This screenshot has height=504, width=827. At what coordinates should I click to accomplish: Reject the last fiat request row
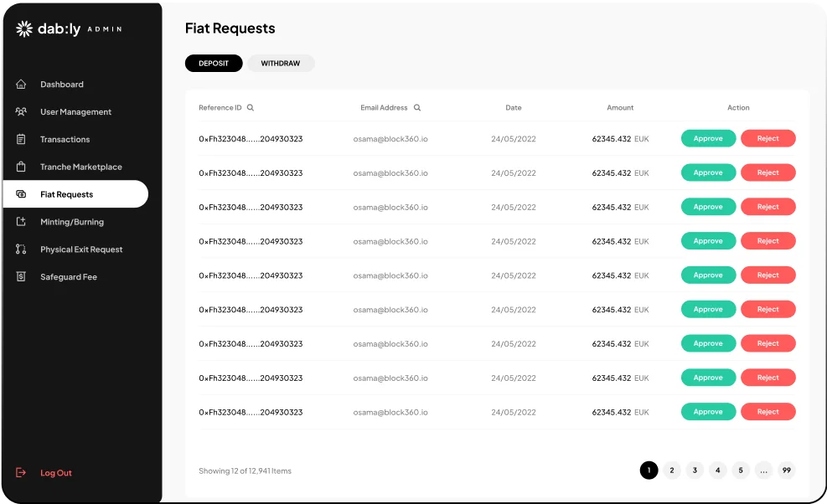click(768, 412)
